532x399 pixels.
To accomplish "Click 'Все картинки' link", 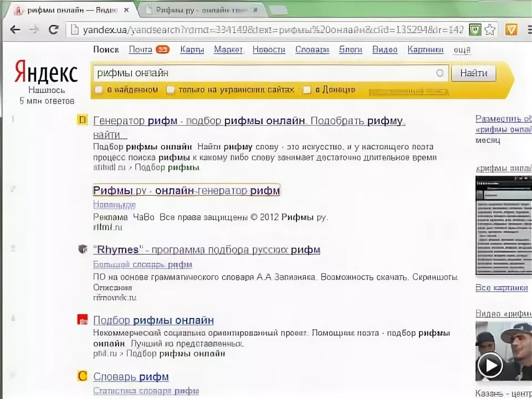I will pos(502,288).
